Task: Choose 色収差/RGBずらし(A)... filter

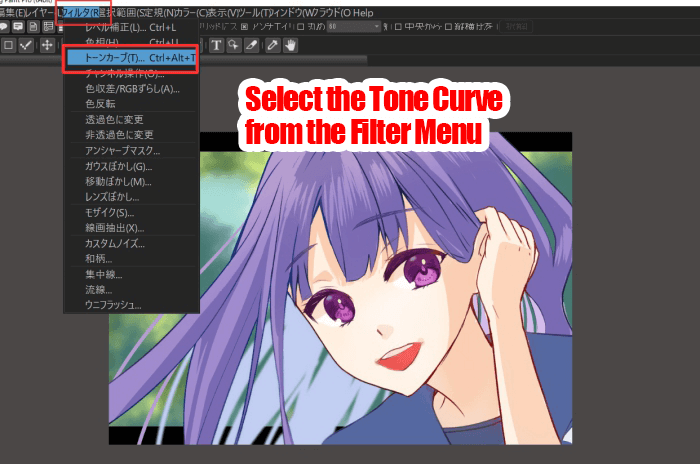Action: click(132, 89)
